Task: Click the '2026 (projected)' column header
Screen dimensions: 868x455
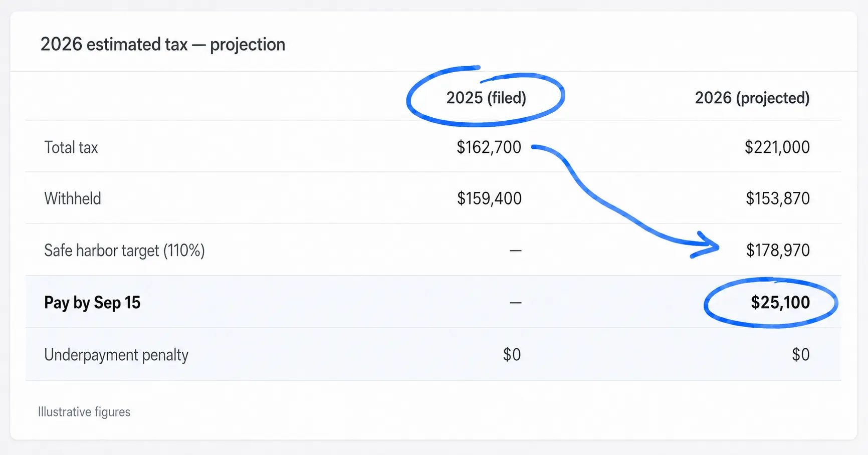Action: (x=752, y=98)
